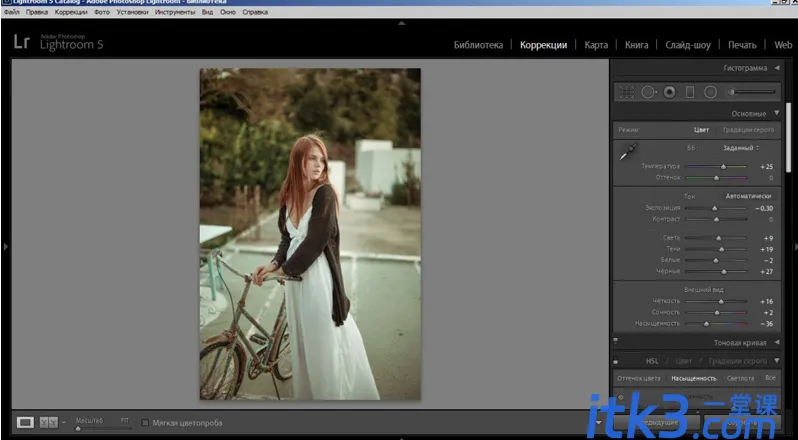
Task: Set treatment mode to Цвет
Action: click(701, 130)
